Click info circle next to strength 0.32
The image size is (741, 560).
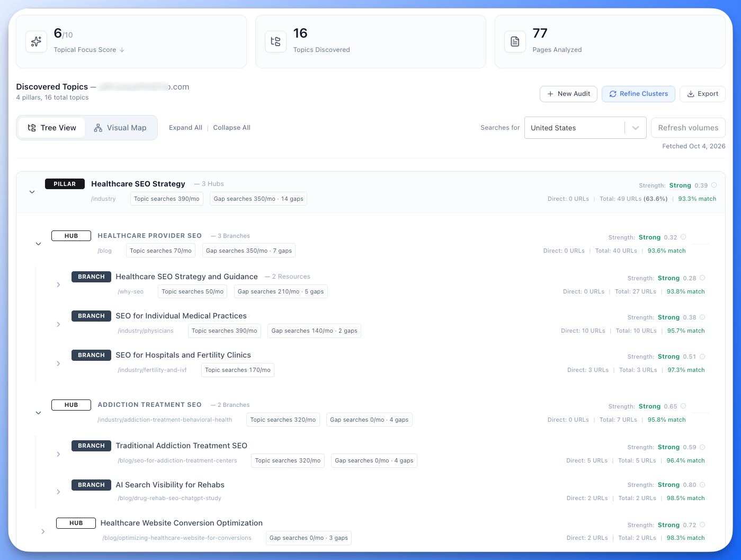click(683, 237)
